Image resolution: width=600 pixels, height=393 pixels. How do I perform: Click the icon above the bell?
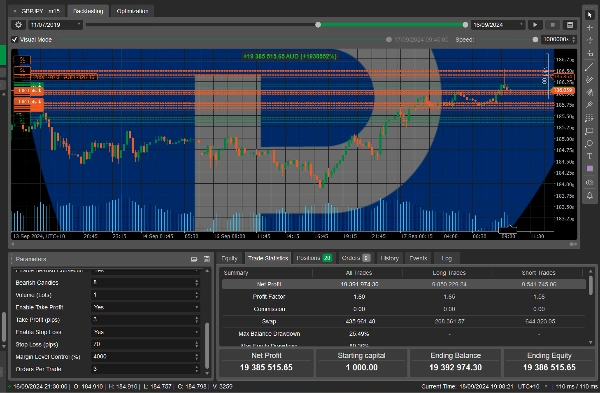[589, 182]
